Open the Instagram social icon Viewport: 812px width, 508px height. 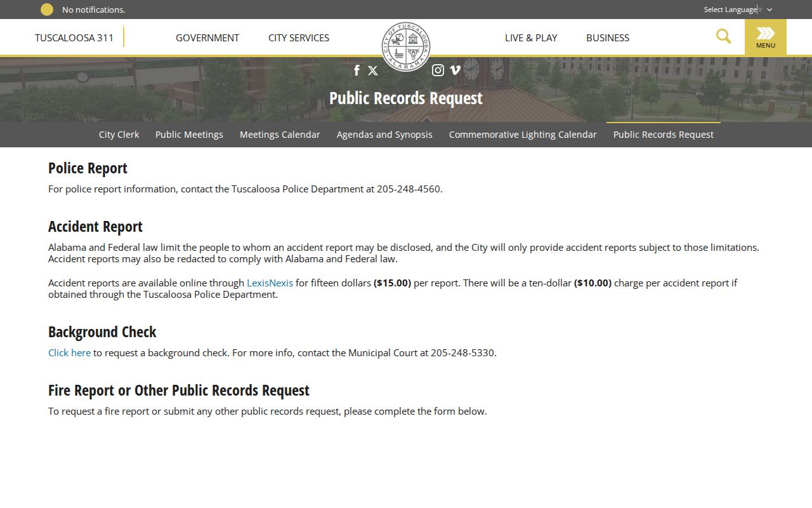click(438, 70)
